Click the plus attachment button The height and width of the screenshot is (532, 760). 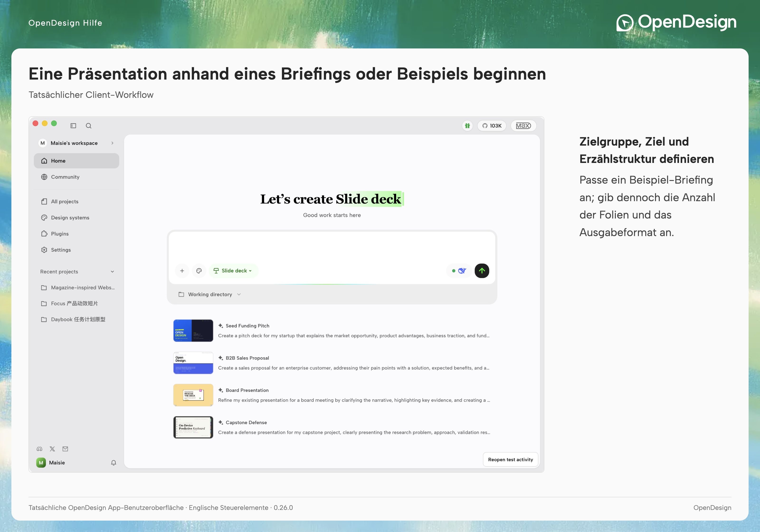182,271
